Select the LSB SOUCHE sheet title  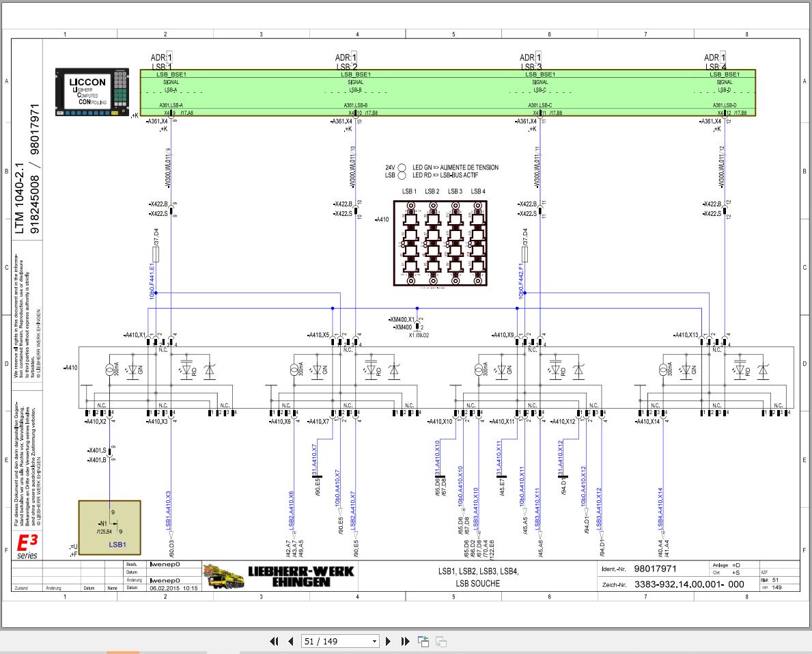[x=478, y=584]
